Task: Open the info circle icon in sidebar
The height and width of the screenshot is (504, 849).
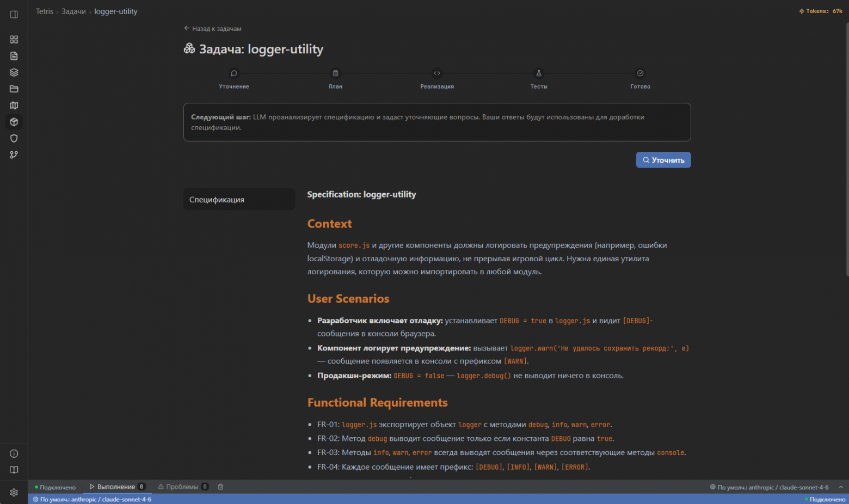Action: pyautogui.click(x=14, y=453)
